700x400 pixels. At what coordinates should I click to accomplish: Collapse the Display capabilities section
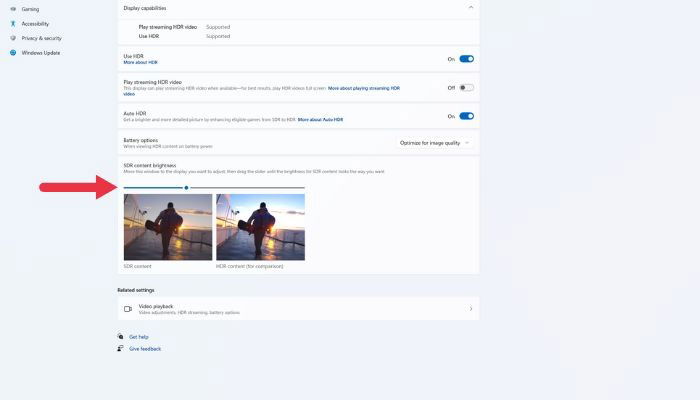pos(471,8)
